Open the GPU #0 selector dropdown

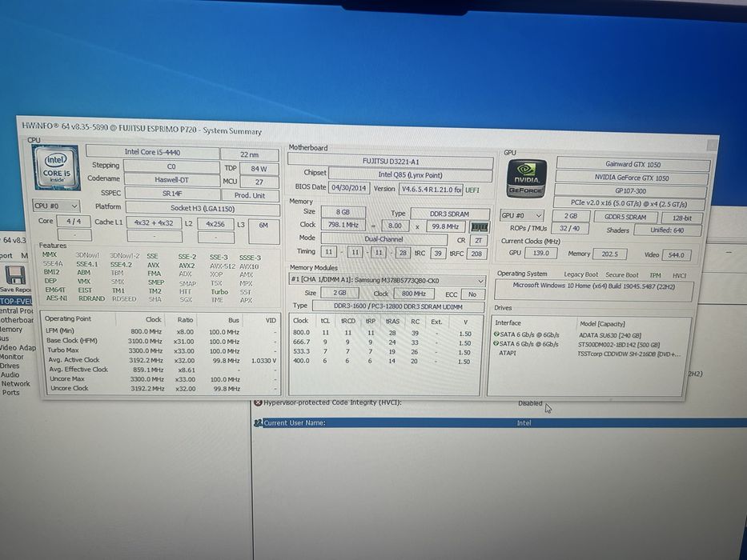coord(521,215)
